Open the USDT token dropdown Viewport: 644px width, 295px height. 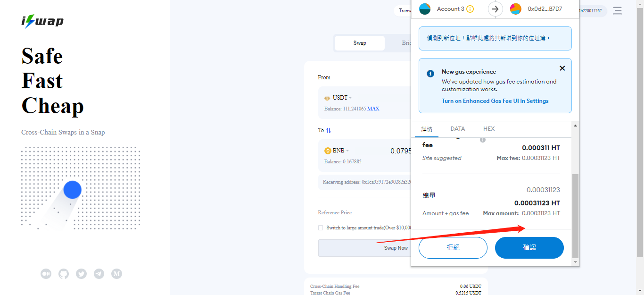pyautogui.click(x=342, y=98)
